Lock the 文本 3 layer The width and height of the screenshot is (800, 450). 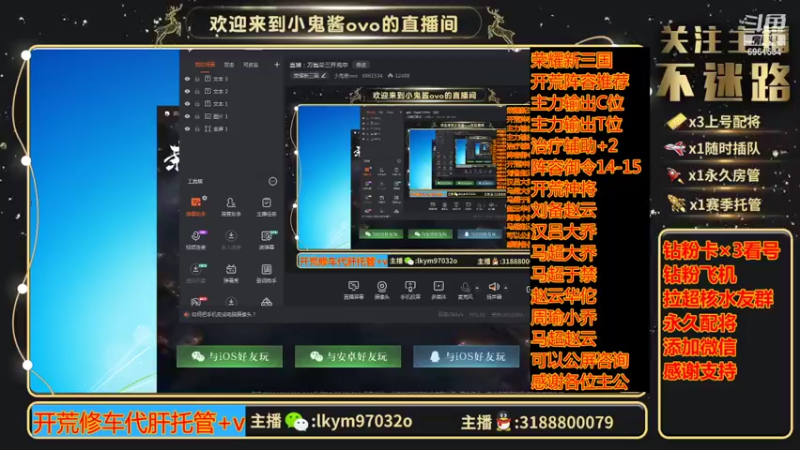coord(197,79)
